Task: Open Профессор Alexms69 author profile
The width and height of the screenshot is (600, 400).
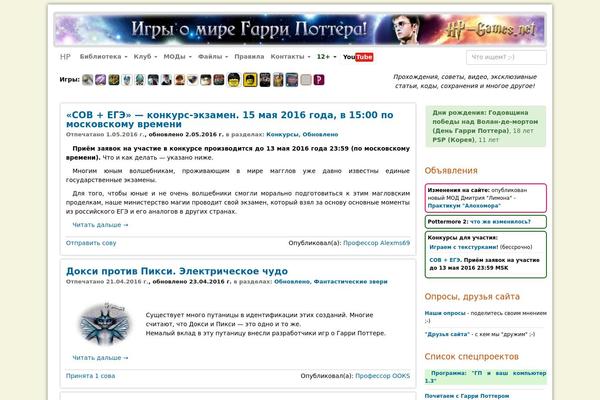Action: click(377, 243)
